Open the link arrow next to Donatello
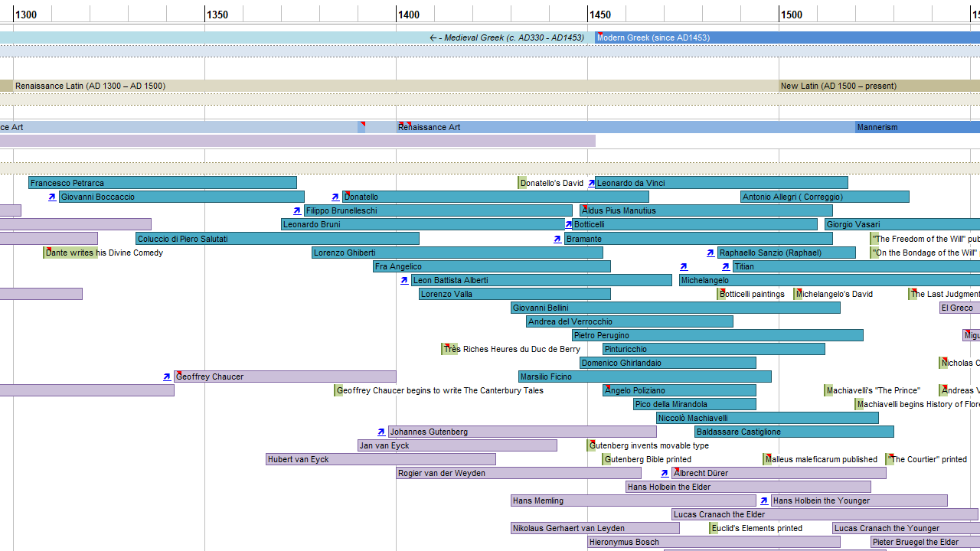Image resolution: width=980 pixels, height=551 pixels. pyautogui.click(x=335, y=197)
